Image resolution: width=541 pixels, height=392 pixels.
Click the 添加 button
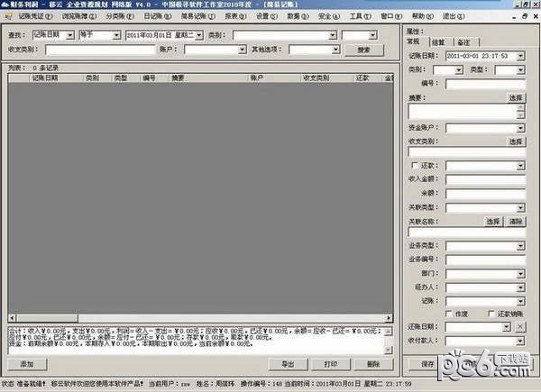click(x=27, y=364)
